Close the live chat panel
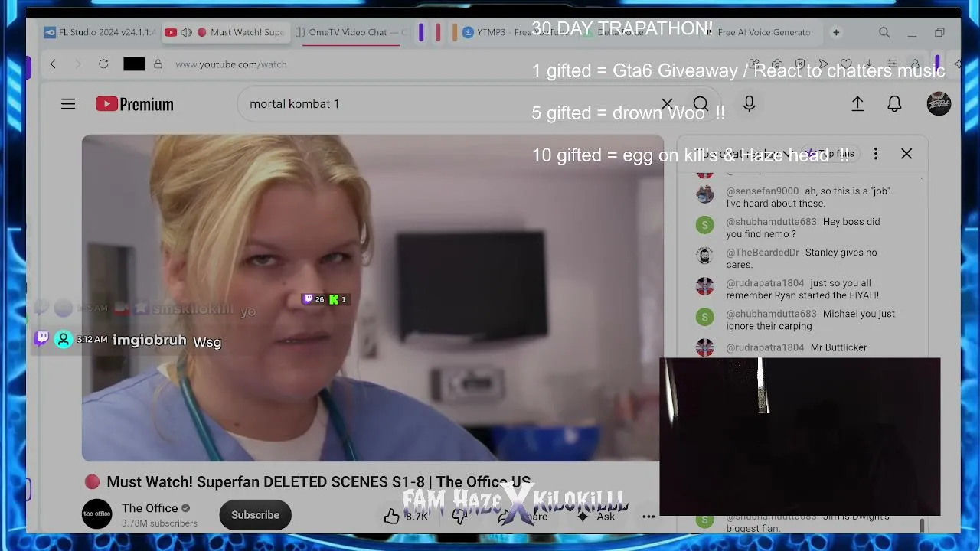The width and height of the screenshot is (980, 551). click(x=906, y=154)
